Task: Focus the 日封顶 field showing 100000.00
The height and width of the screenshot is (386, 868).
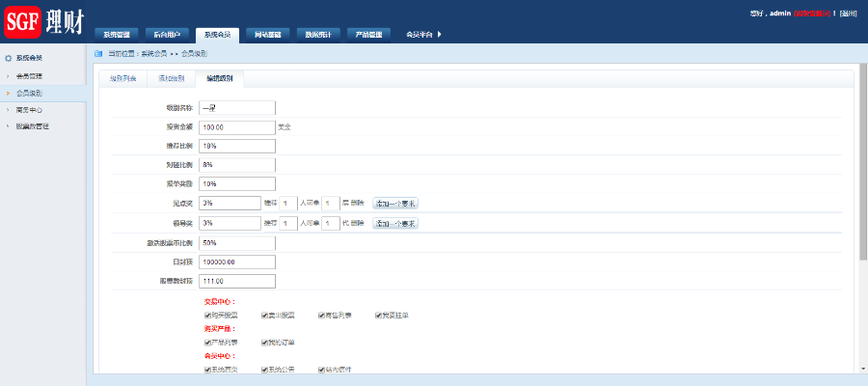Action: coord(237,262)
